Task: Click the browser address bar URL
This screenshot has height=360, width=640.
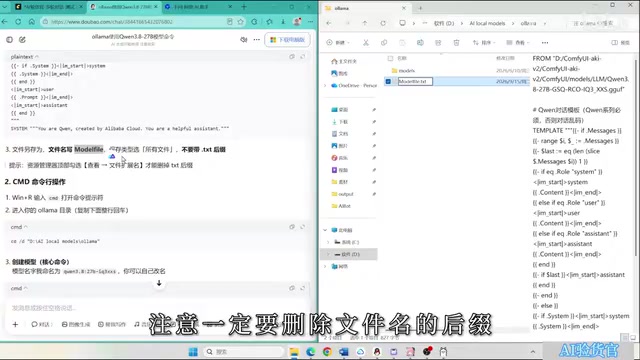Action: pos(112,22)
